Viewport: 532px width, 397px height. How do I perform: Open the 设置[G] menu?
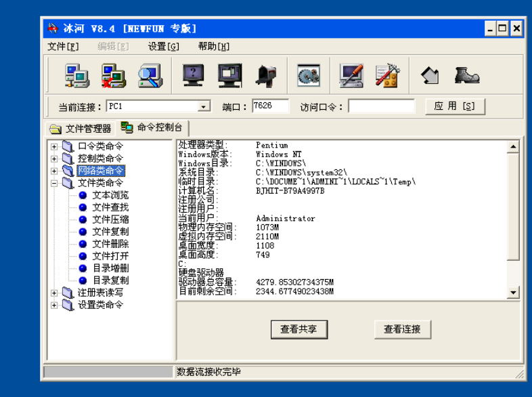coord(164,46)
